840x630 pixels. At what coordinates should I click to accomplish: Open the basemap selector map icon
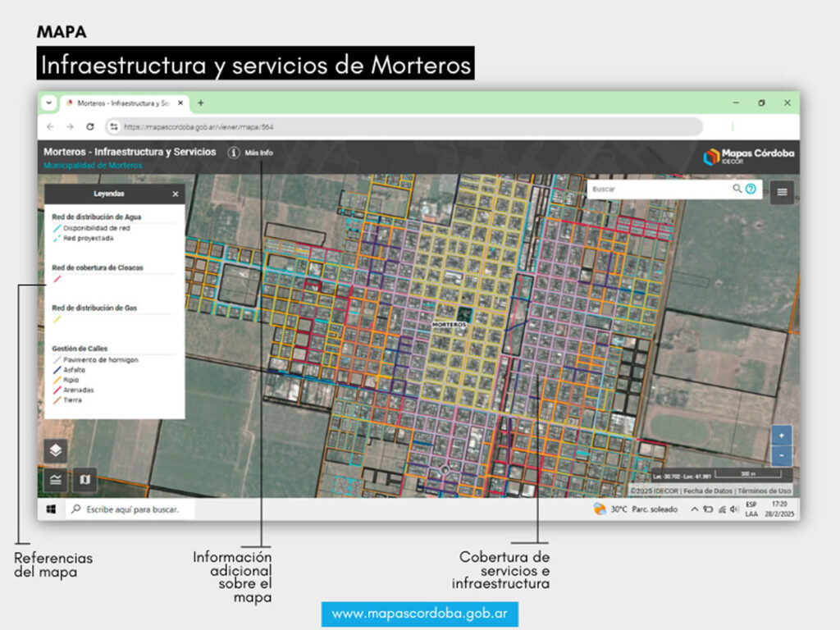click(84, 479)
